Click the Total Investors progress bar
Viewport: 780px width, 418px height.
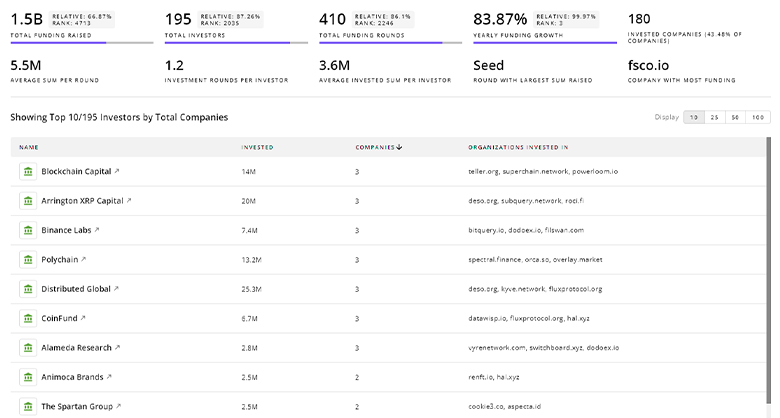pos(236,43)
